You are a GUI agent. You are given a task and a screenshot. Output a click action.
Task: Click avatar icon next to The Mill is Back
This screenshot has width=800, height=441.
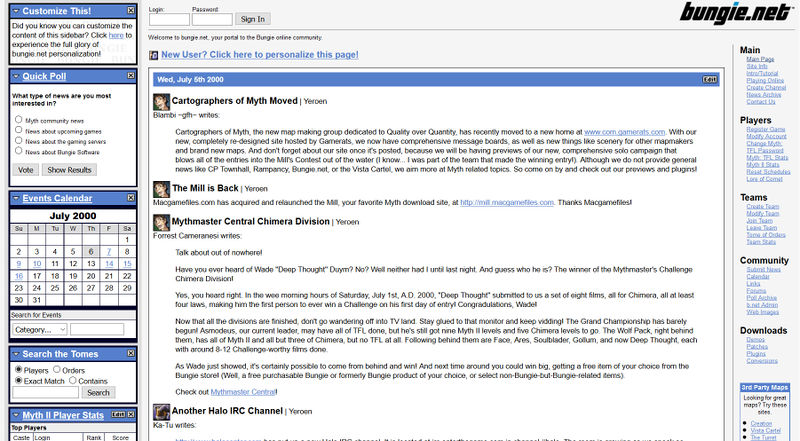click(x=161, y=188)
